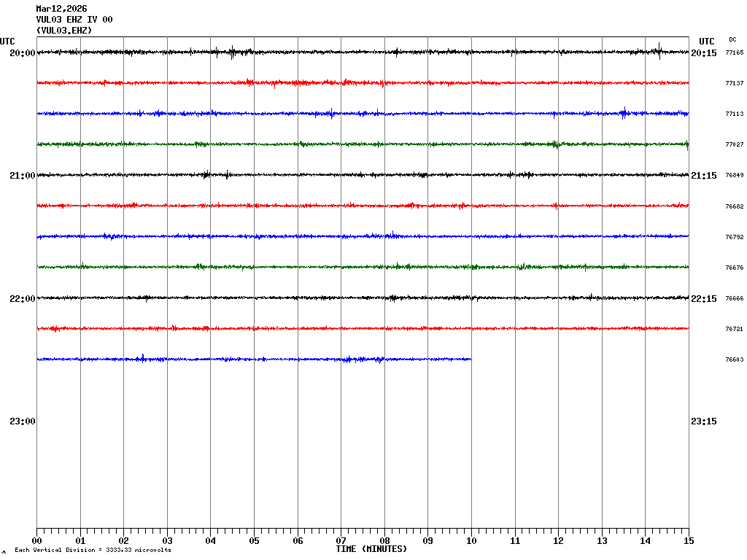This screenshot has height=560, width=747.
Task: Select the 21:00 row label on left
Action: 22,176
